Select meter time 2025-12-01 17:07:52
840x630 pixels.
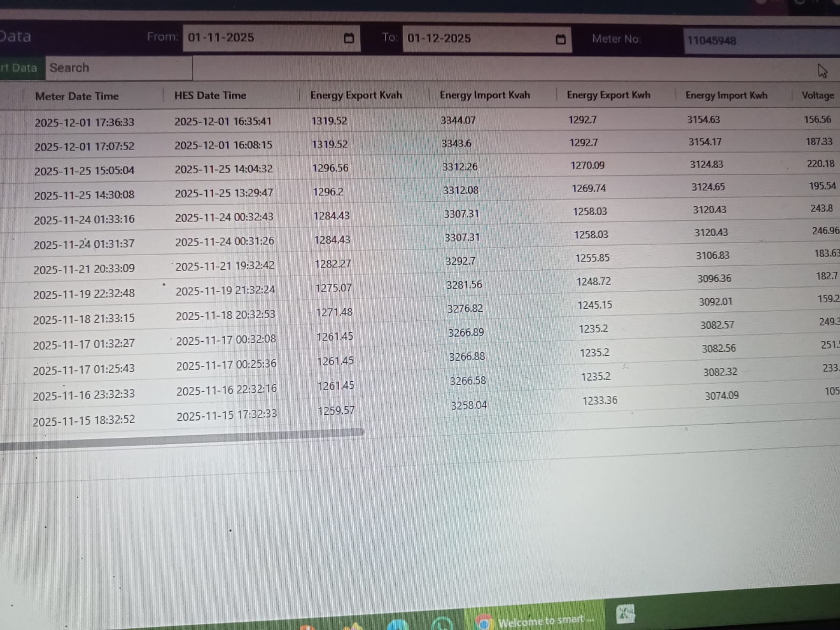coord(85,146)
